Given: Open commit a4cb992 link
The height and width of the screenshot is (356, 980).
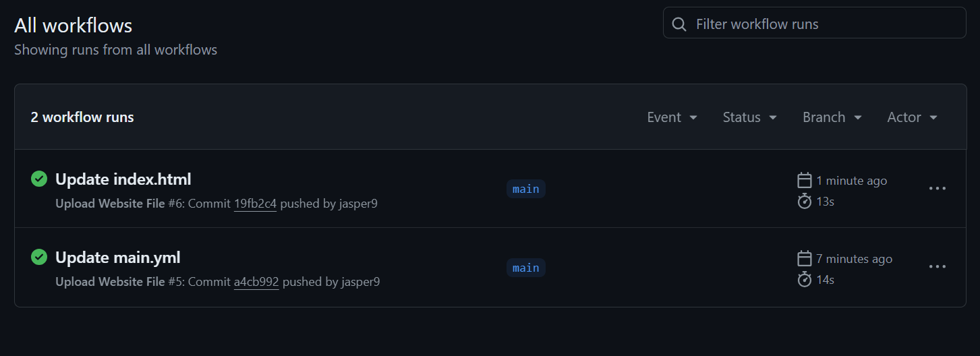Looking at the screenshot, I should tap(256, 281).
